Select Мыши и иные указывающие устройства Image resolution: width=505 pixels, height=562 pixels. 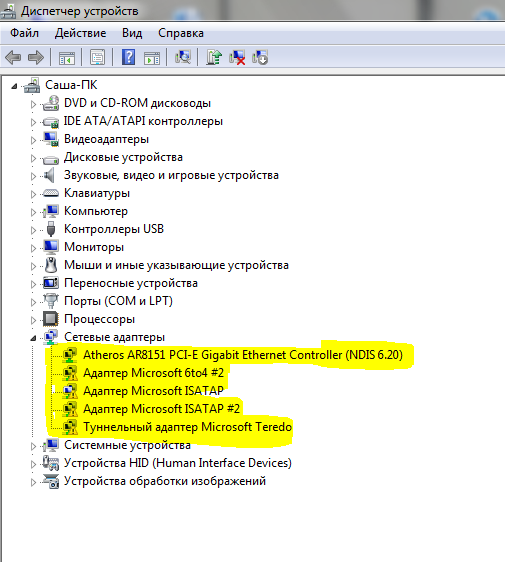[x=176, y=265]
